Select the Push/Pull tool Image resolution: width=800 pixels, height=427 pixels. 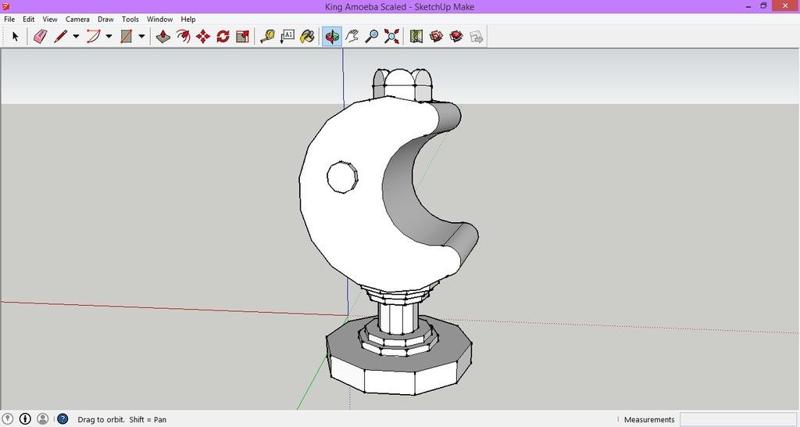coord(163,36)
